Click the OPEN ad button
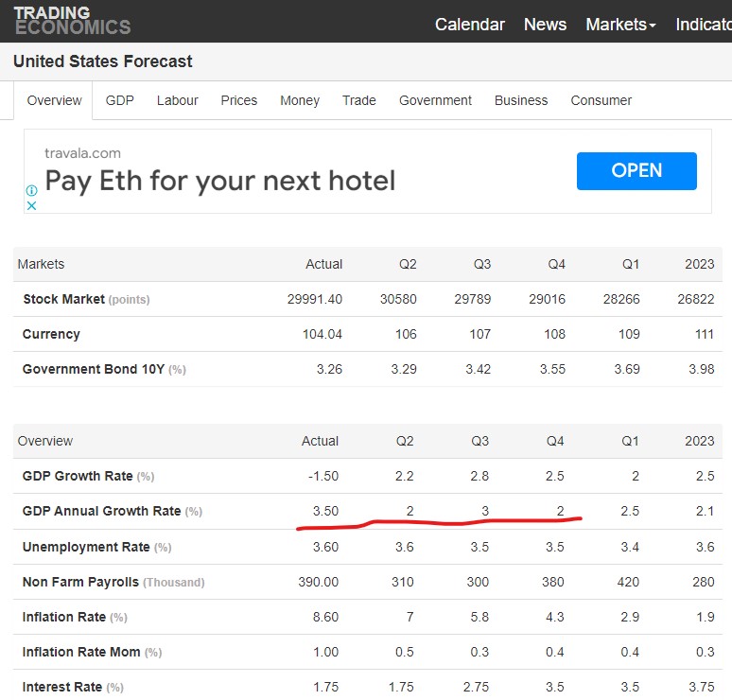732x700 pixels. coord(636,171)
